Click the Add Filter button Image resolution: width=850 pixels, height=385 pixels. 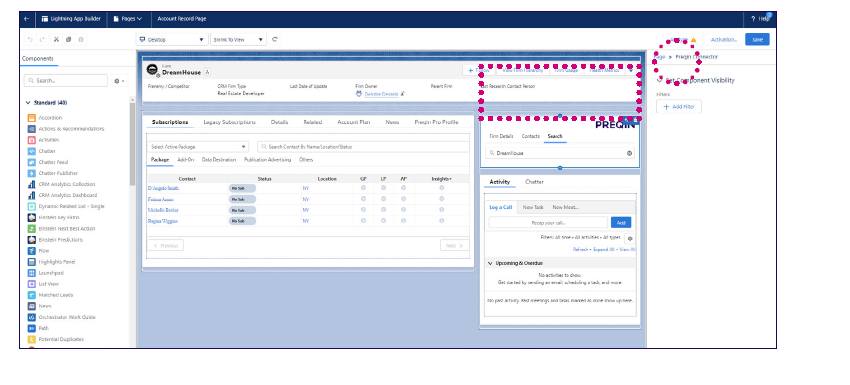679,107
